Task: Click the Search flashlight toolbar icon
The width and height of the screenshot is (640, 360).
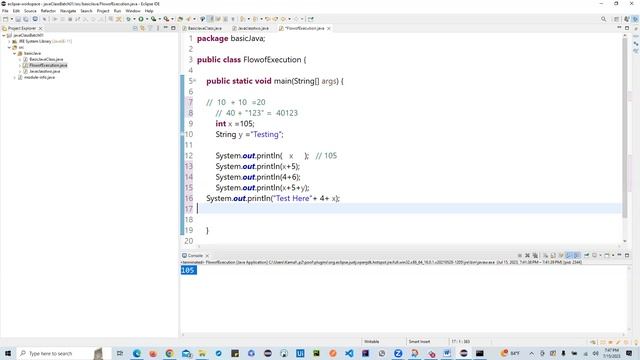Action: (188, 19)
